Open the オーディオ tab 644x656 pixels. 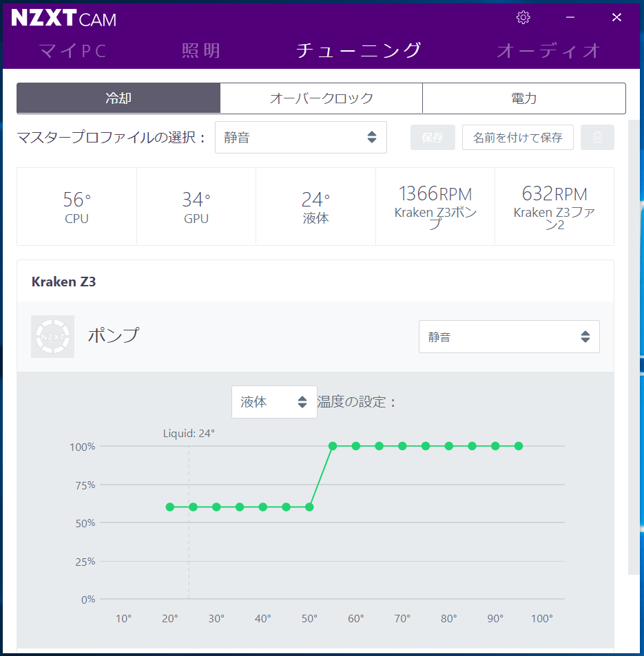pos(548,51)
